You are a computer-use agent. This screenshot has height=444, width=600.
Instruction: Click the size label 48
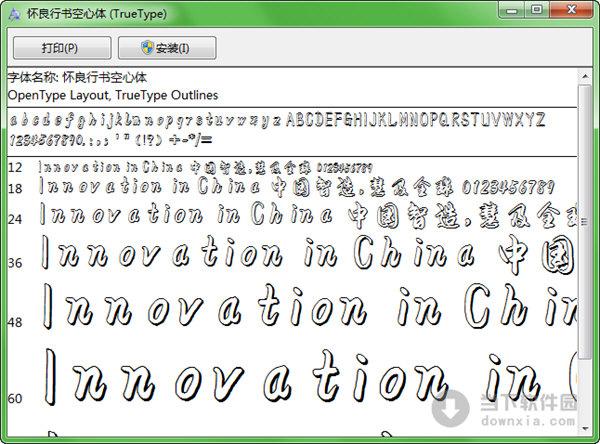point(15,322)
